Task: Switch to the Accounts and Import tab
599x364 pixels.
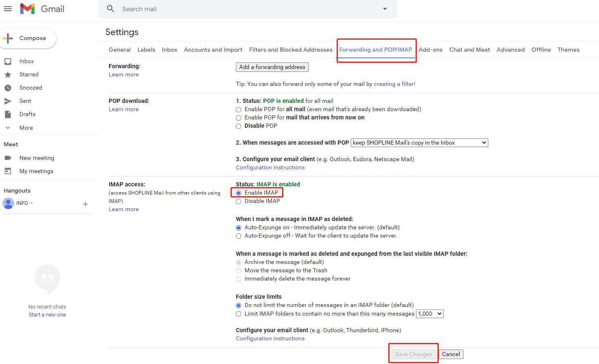Action: pyautogui.click(x=213, y=50)
